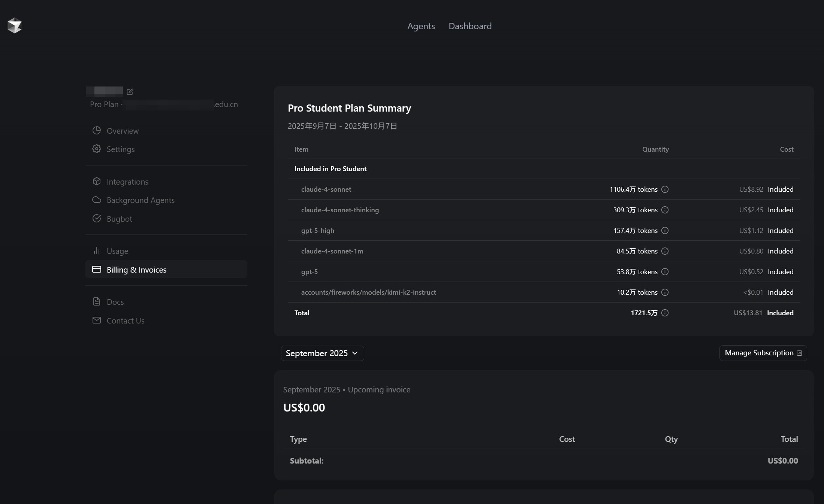Click info icon for claude-4-sonnet-thinking tokens
The image size is (824, 504).
(665, 210)
